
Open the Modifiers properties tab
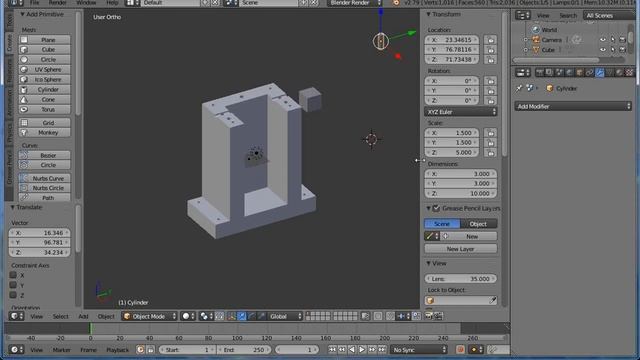(x=599, y=73)
